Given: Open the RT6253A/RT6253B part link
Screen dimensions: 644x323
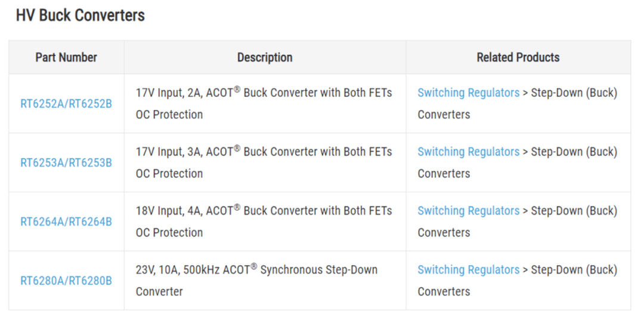Looking at the screenshot, I should 66,163.
